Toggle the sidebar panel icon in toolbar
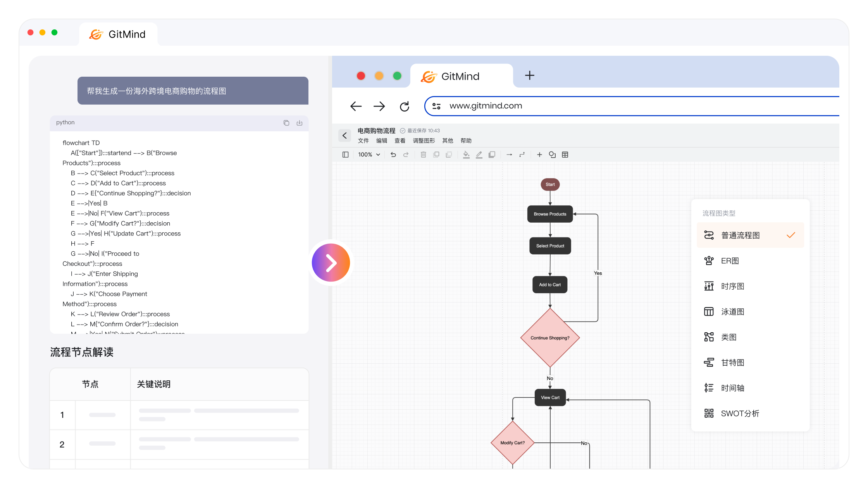Screen dimensions: 868x488 click(x=345, y=155)
